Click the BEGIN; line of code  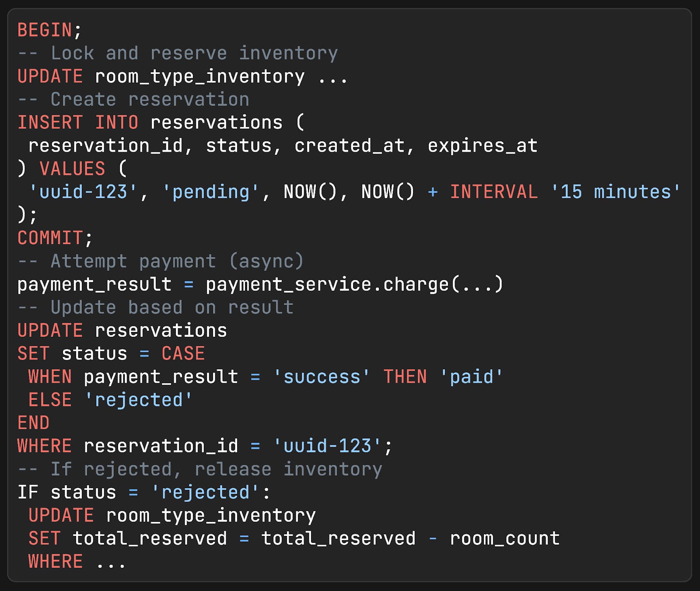pyautogui.click(x=49, y=30)
